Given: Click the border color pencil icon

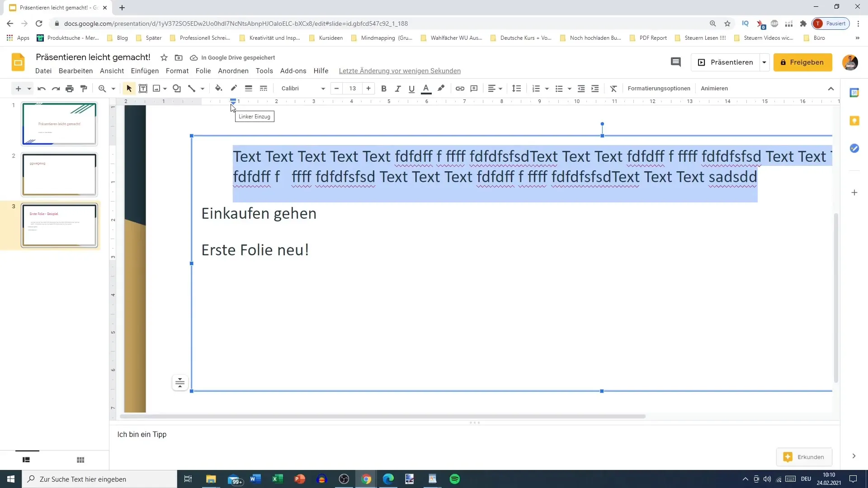Looking at the screenshot, I should click(x=234, y=88).
